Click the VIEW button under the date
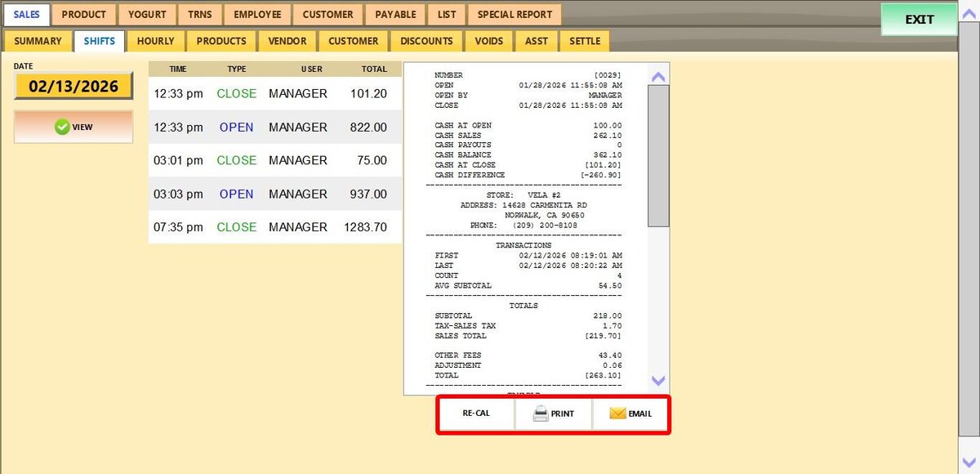This screenshot has width=980, height=474. (x=73, y=127)
